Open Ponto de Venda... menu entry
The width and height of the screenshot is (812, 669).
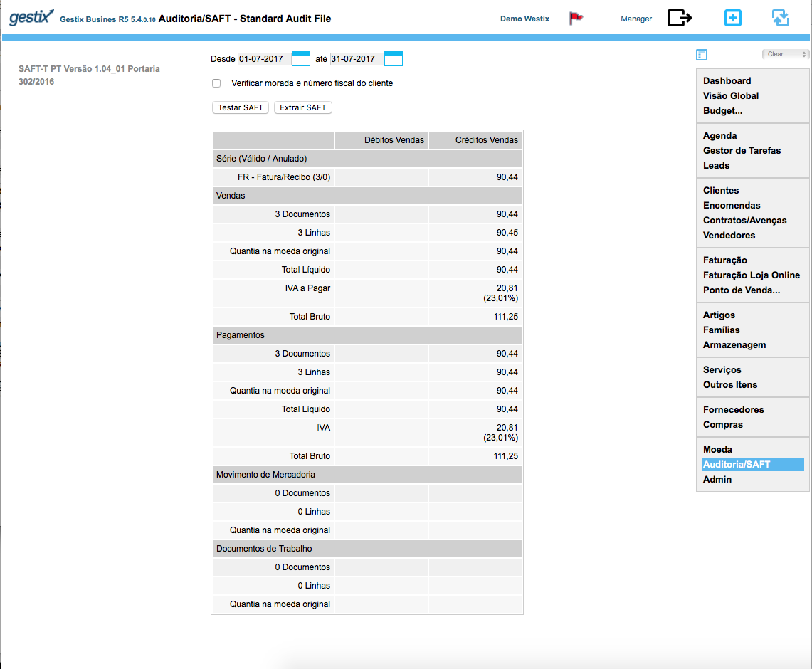click(741, 290)
